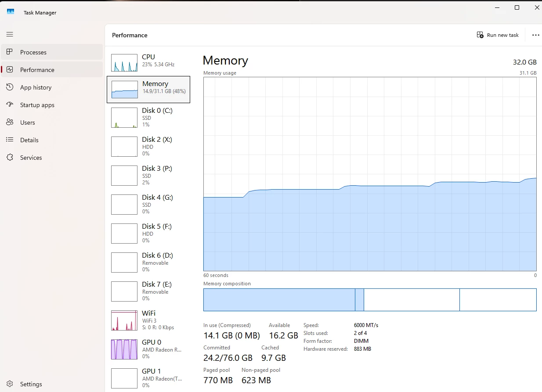
Task: Open the Services page
Action: tap(52, 157)
